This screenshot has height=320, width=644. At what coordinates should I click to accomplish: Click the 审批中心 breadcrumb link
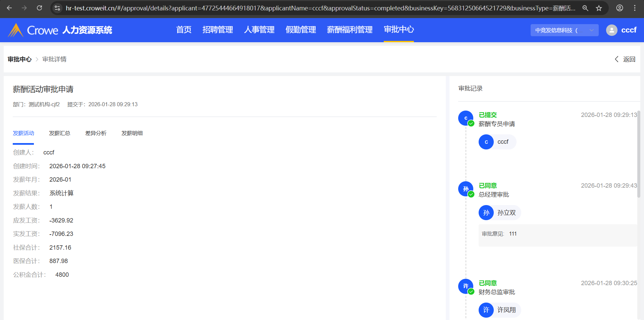click(x=19, y=59)
